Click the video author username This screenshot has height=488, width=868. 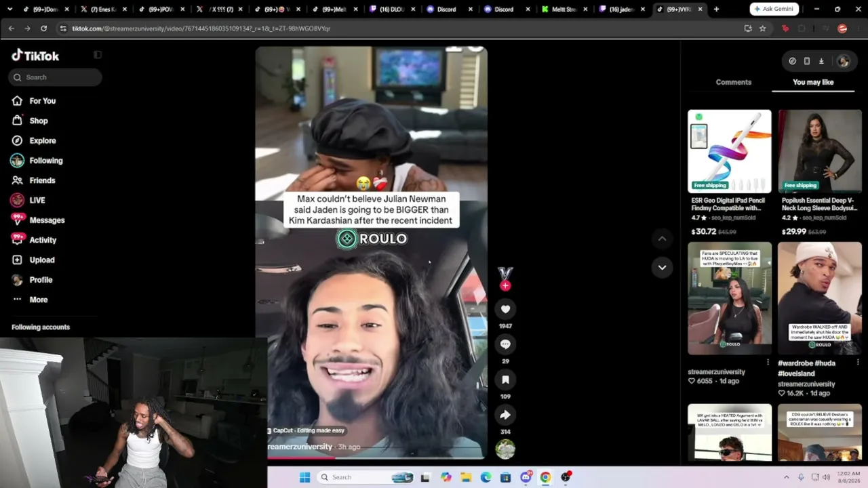(300, 447)
